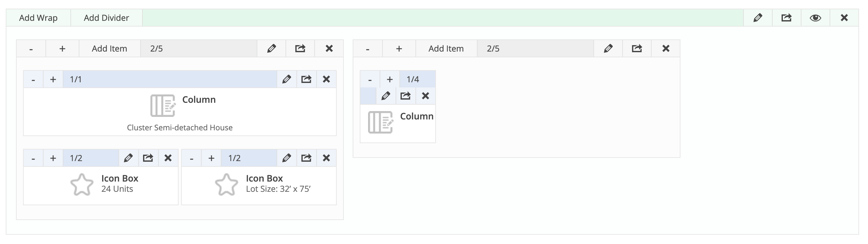Screen dimensions: 868x244
Task: Toggle section visibility with eye icon
Action: point(815,18)
